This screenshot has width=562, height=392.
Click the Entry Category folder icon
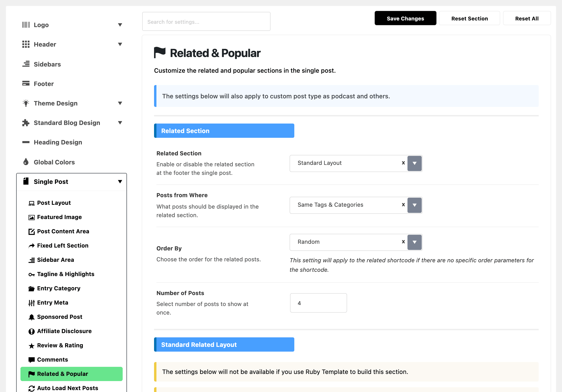[32, 289]
